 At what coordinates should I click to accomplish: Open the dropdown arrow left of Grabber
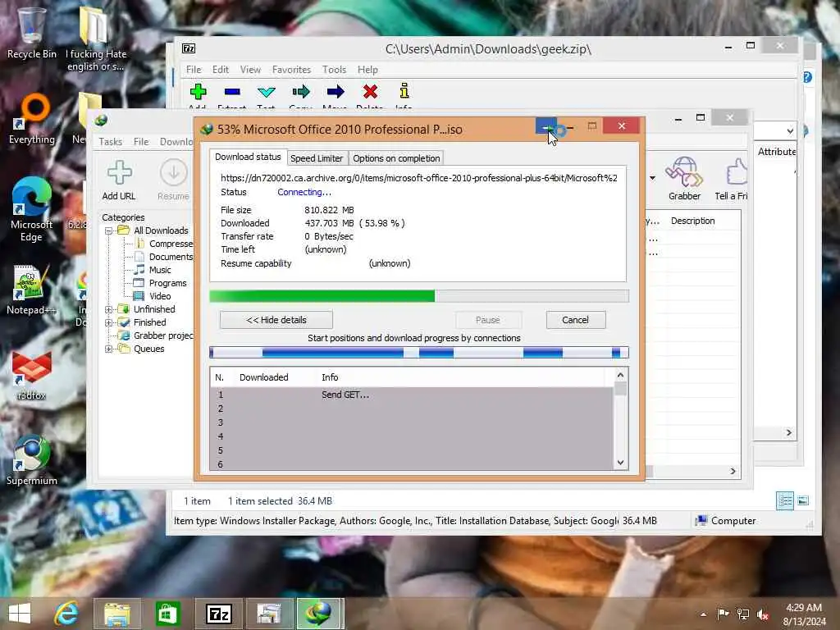point(652,178)
